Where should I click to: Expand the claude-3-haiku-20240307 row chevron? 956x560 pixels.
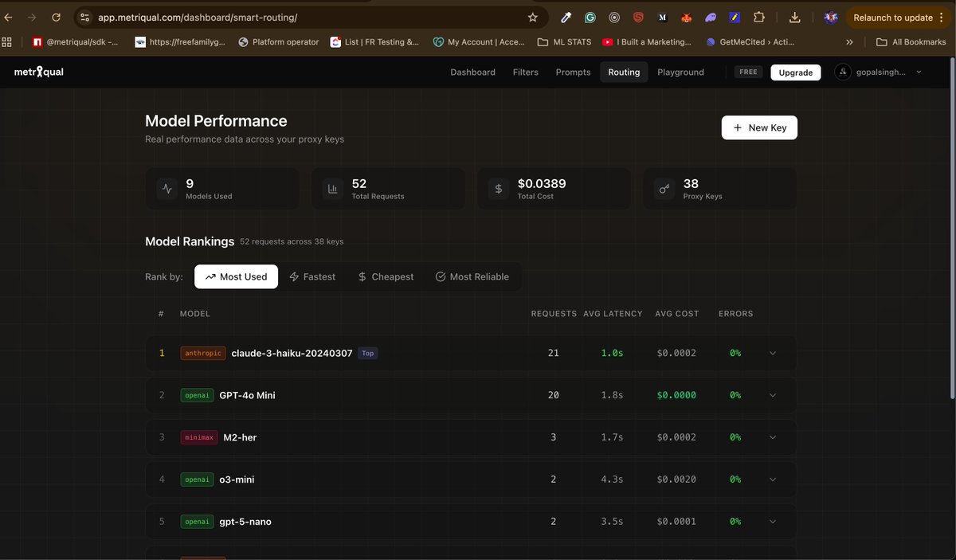tap(773, 353)
